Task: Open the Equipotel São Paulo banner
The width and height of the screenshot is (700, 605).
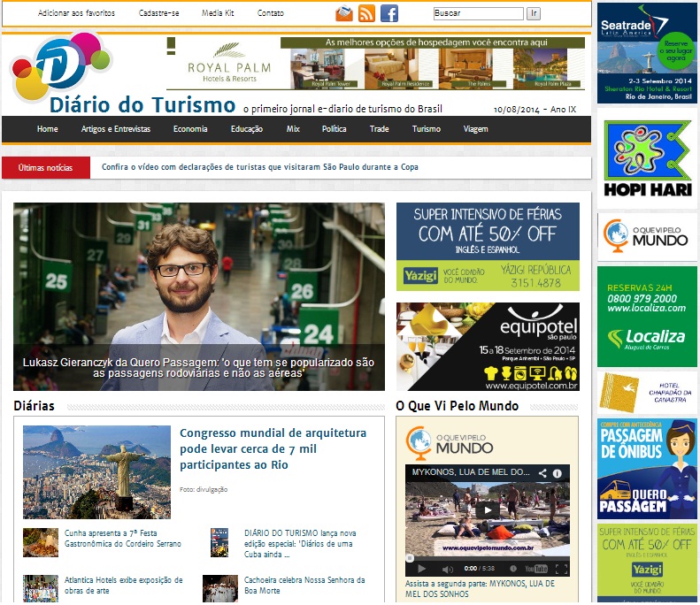Action: click(x=488, y=347)
